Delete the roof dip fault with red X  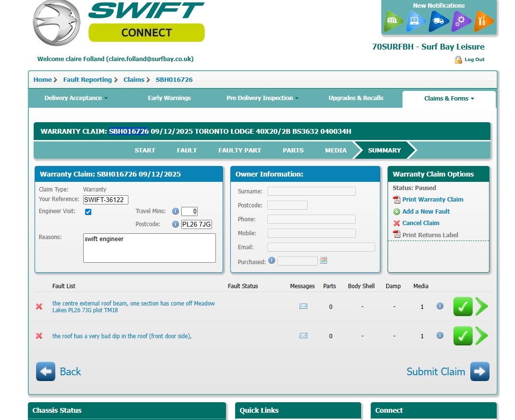[x=39, y=336]
